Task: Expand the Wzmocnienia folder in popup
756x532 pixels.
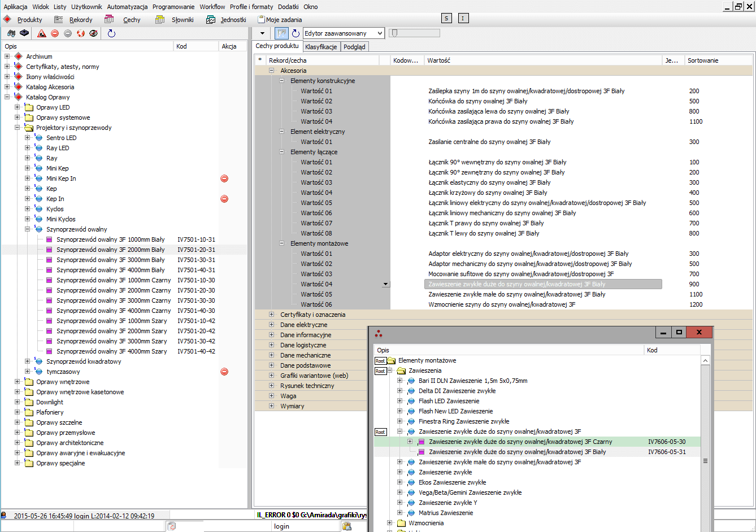Action: [x=389, y=523]
